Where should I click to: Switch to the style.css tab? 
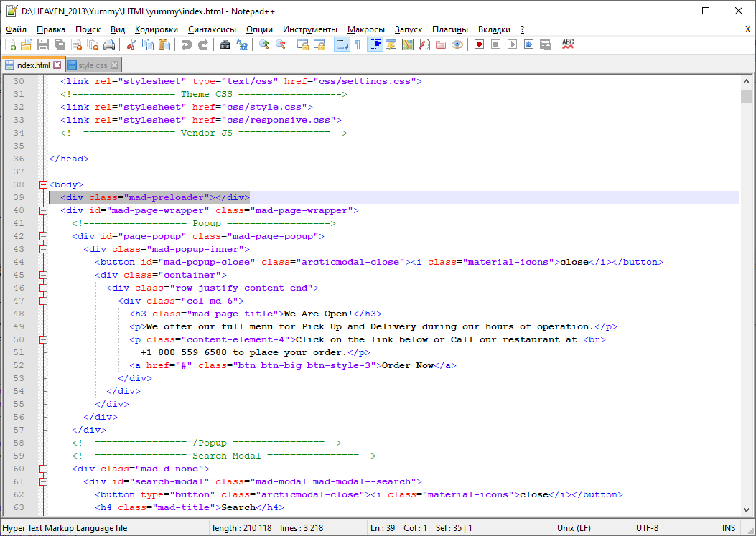(x=93, y=65)
